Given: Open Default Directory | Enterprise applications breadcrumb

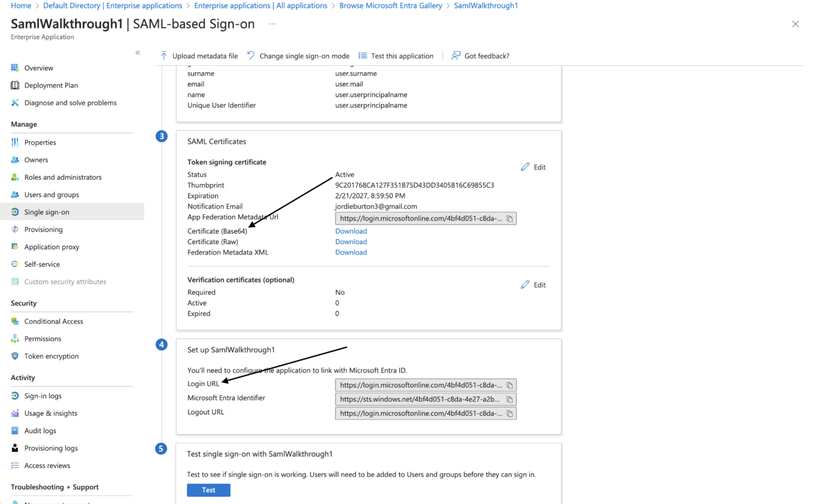Looking at the screenshot, I should [113, 6].
